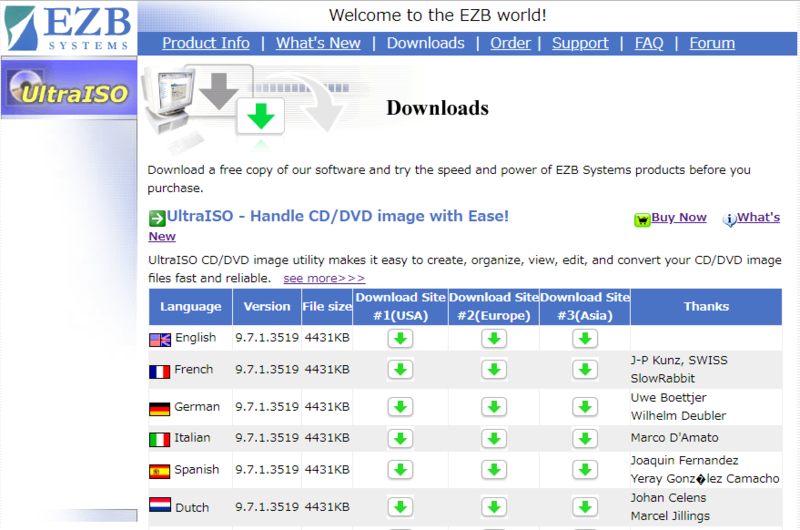Click the EZB Systems logo
The image size is (800, 530).
click(x=68, y=28)
